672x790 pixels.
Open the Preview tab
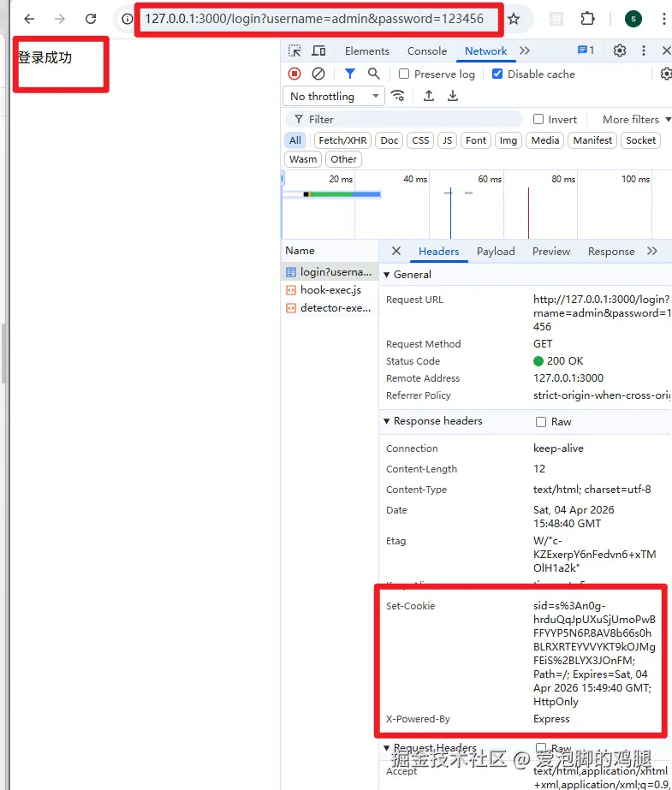(x=551, y=252)
